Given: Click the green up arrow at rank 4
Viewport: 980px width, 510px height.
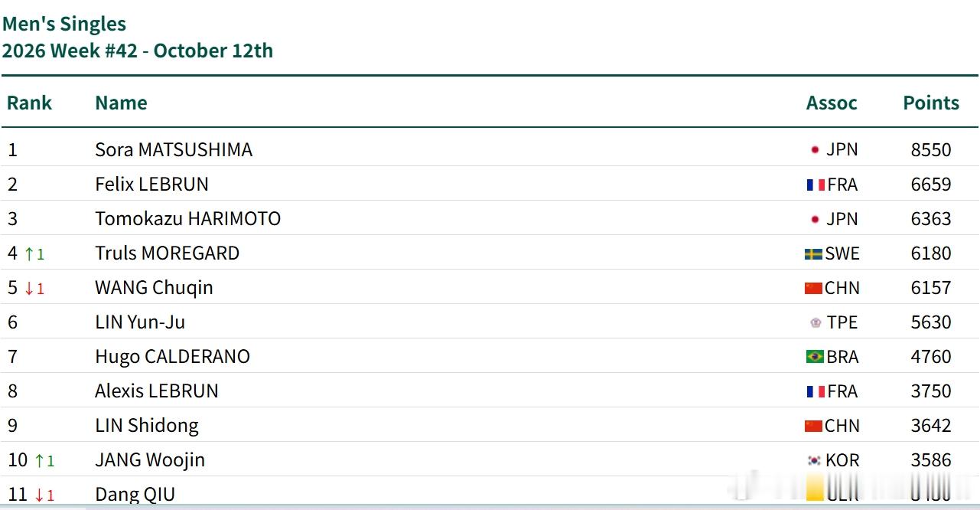Looking at the screenshot, I should 29,253.
